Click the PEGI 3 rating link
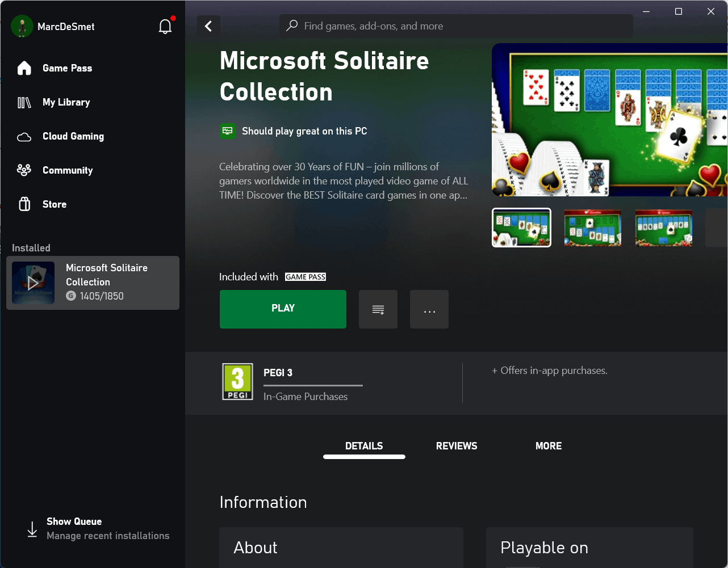 (x=278, y=373)
